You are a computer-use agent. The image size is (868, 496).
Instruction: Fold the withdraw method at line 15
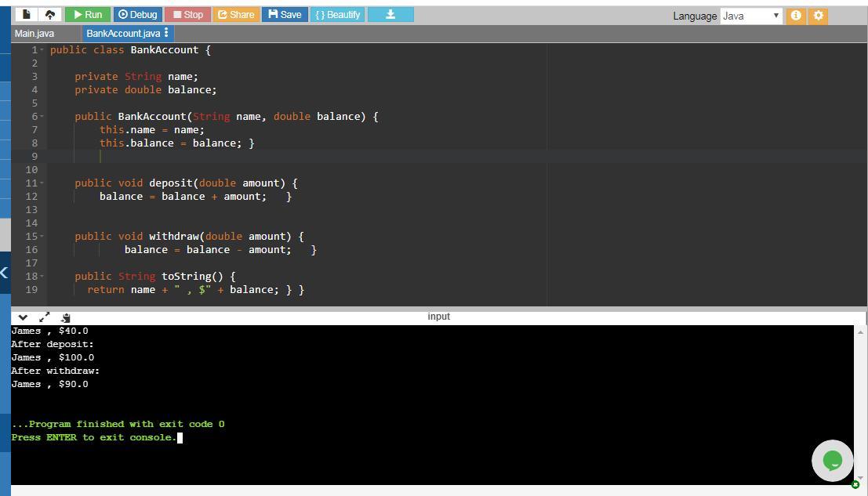42,236
